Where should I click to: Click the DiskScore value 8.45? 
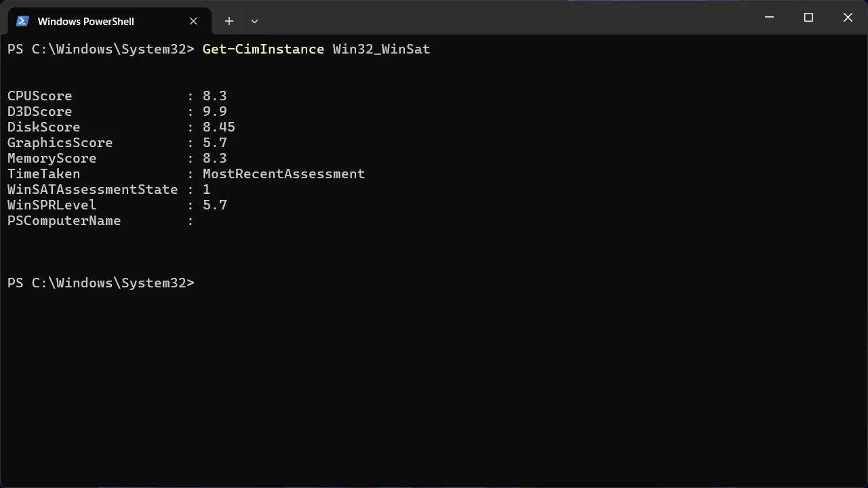click(x=218, y=127)
